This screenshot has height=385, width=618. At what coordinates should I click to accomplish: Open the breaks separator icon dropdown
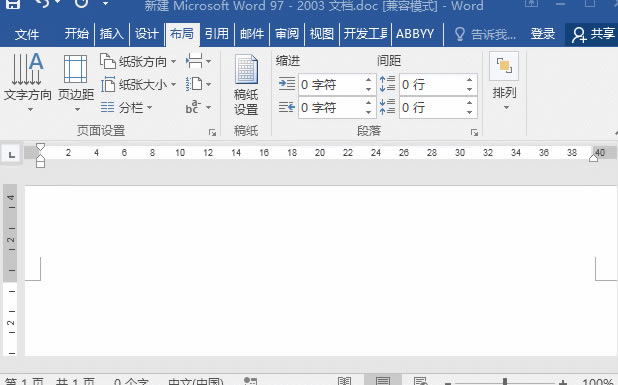click(x=199, y=61)
